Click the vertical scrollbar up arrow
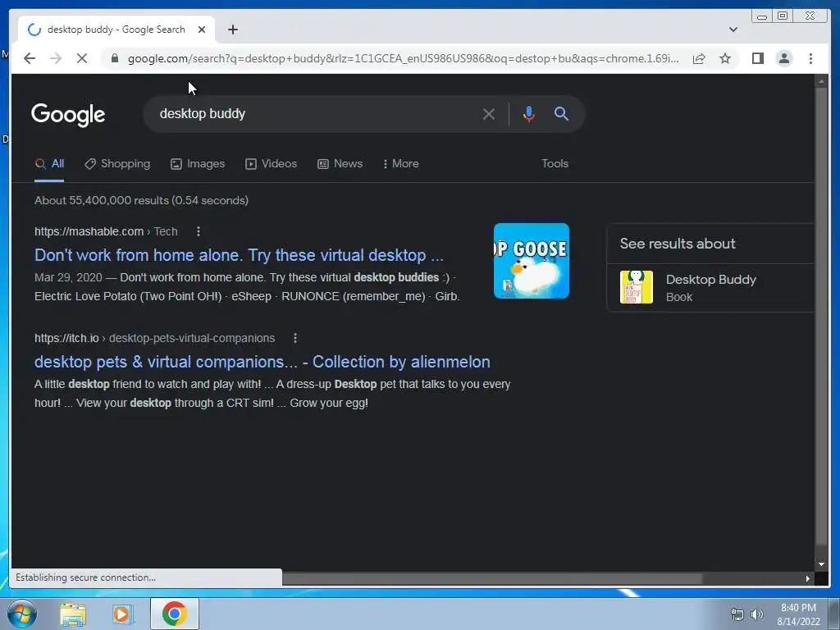The image size is (840, 630). click(x=820, y=81)
